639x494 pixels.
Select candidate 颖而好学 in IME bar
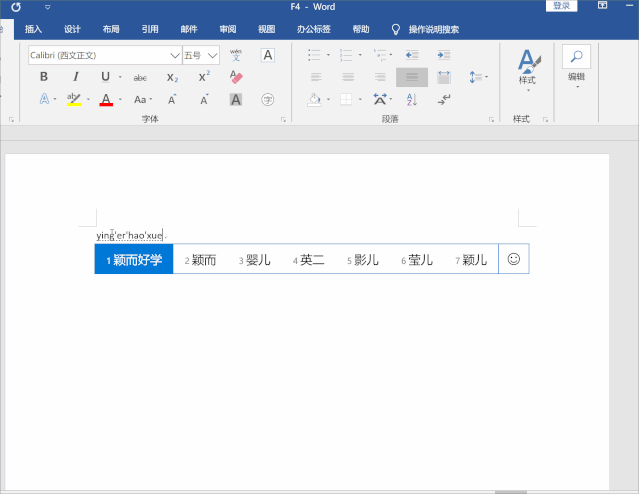(134, 260)
